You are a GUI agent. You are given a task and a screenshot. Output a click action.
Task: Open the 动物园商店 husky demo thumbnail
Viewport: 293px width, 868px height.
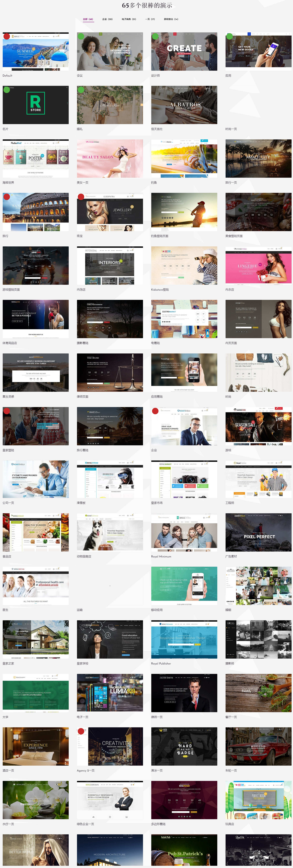[110, 532]
